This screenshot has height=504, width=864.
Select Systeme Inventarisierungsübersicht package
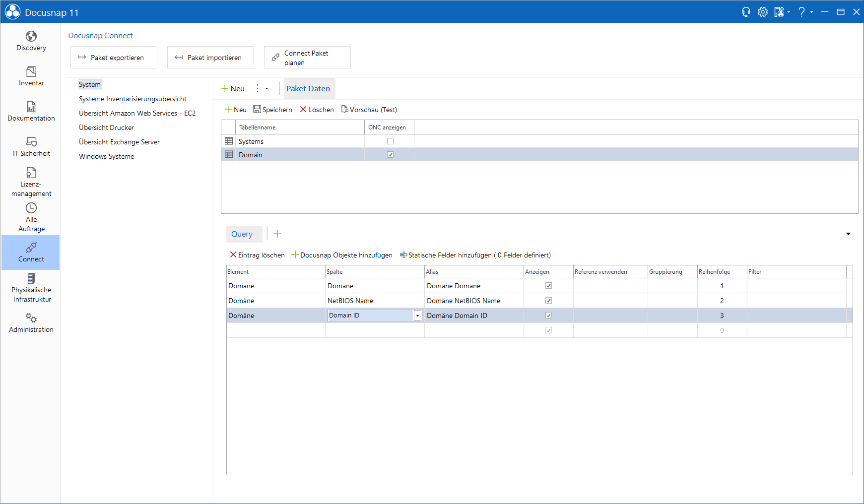[133, 99]
